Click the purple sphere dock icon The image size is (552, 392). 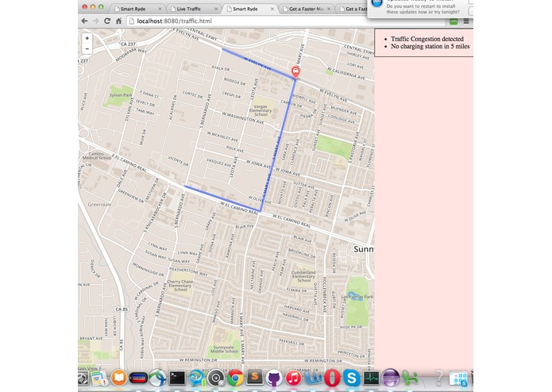[390, 378]
